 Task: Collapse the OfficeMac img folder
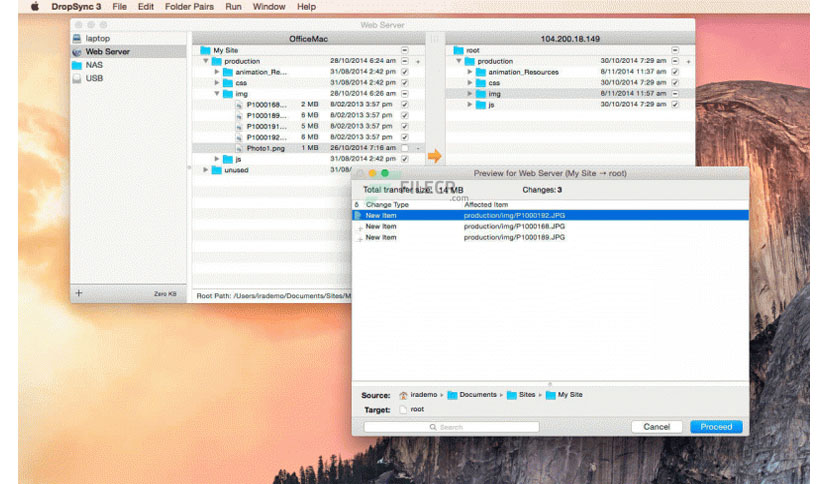click(x=216, y=94)
